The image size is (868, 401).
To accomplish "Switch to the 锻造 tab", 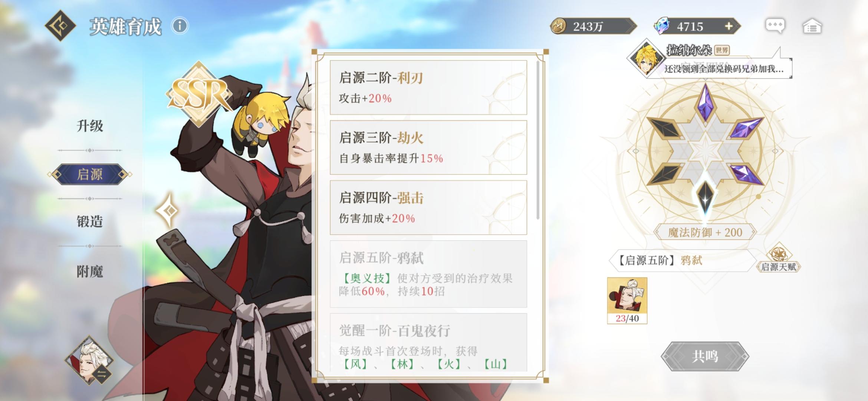I will (x=90, y=222).
